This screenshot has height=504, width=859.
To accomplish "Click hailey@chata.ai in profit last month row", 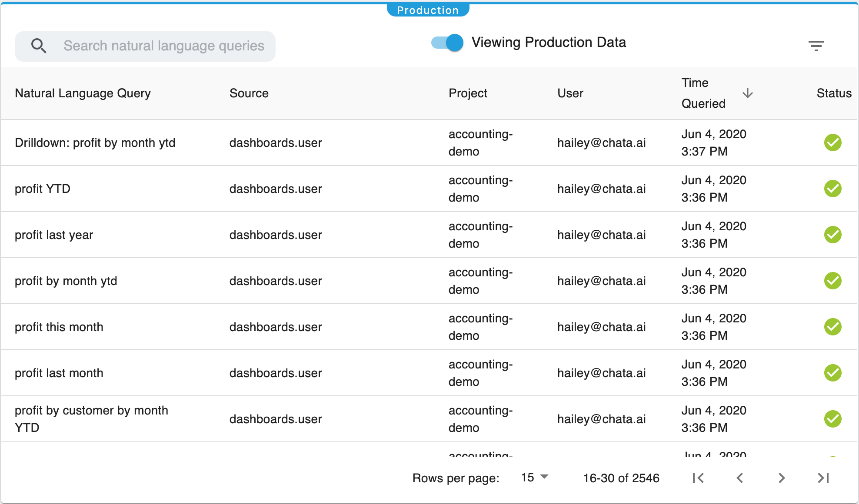I will pyautogui.click(x=602, y=373).
